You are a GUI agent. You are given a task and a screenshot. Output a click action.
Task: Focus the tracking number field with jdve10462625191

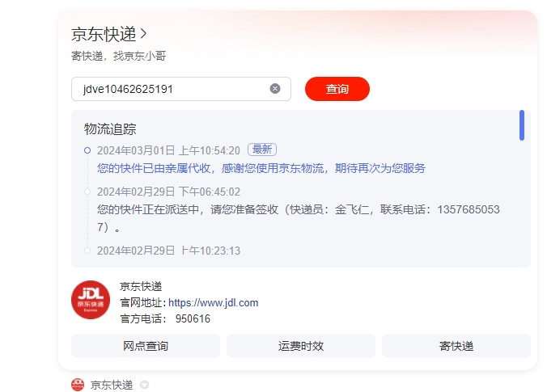click(181, 89)
